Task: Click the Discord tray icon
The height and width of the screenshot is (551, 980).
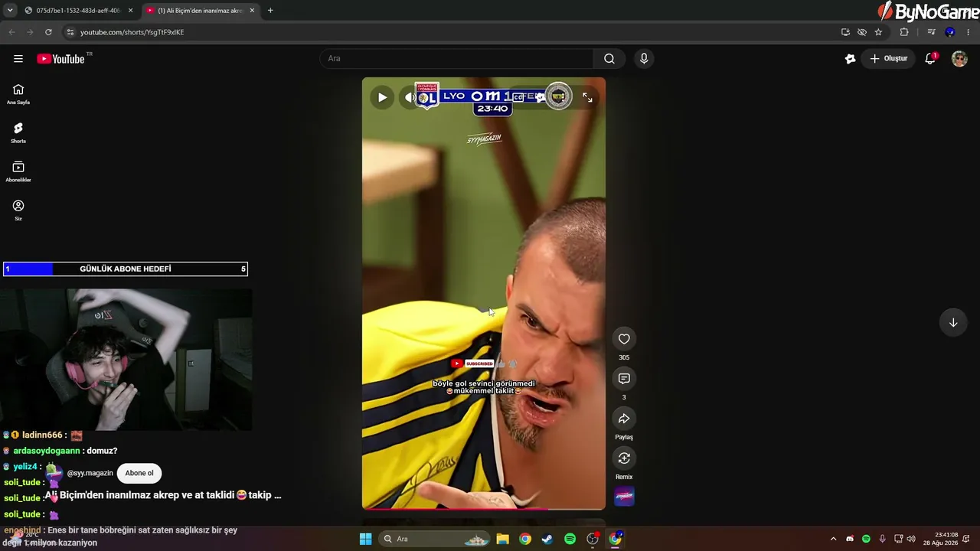Action: tap(850, 539)
